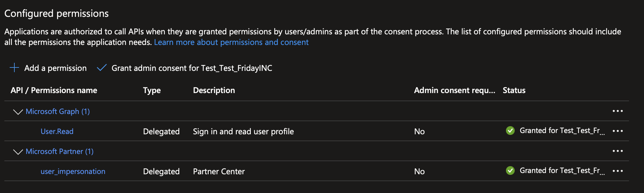Click the Status column header
The height and width of the screenshot is (193, 644).
(x=514, y=90)
